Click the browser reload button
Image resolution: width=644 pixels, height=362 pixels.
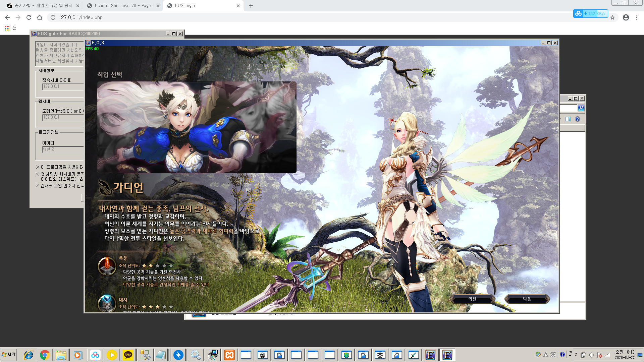click(x=29, y=17)
